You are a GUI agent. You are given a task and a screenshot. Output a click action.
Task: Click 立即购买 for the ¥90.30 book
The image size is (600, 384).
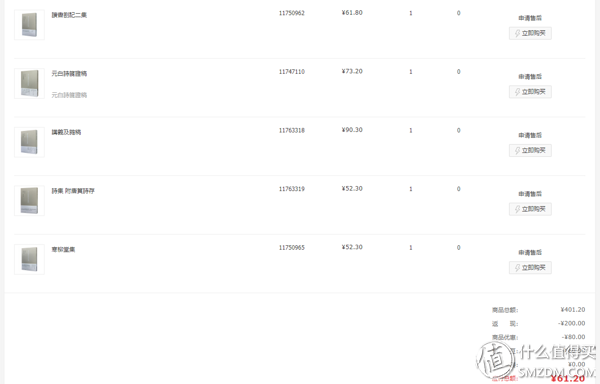530,150
